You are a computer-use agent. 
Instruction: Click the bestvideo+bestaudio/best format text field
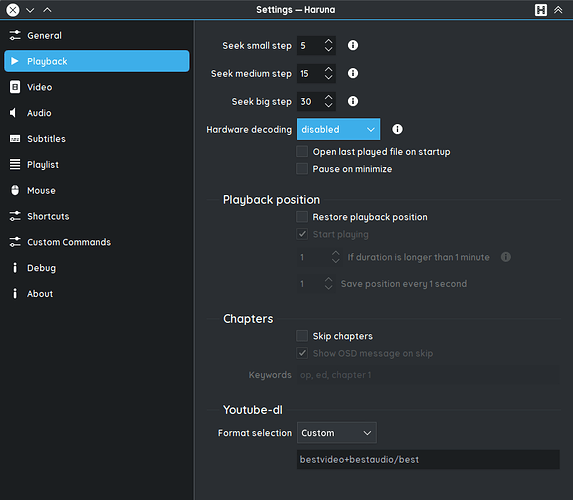[x=428, y=459]
